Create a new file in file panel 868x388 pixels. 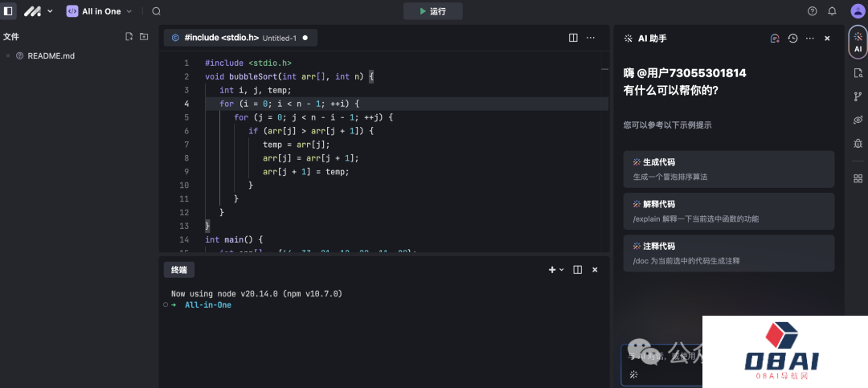point(129,37)
